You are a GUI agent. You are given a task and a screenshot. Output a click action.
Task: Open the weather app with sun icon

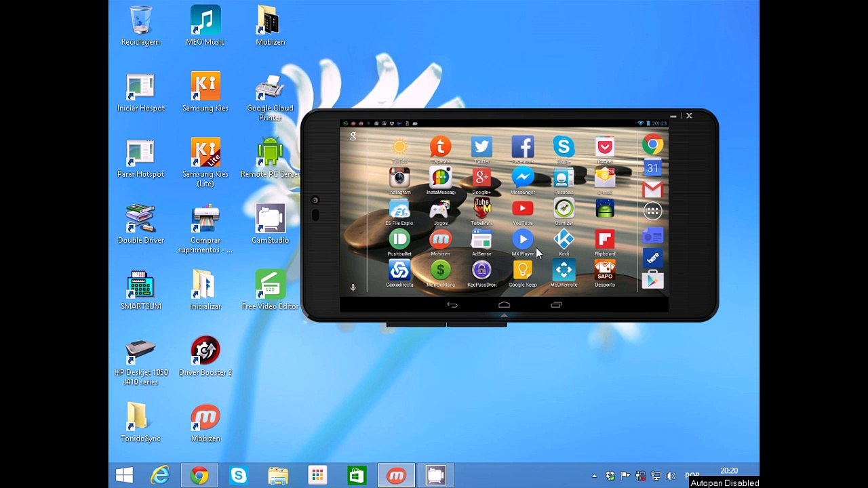pos(399,146)
